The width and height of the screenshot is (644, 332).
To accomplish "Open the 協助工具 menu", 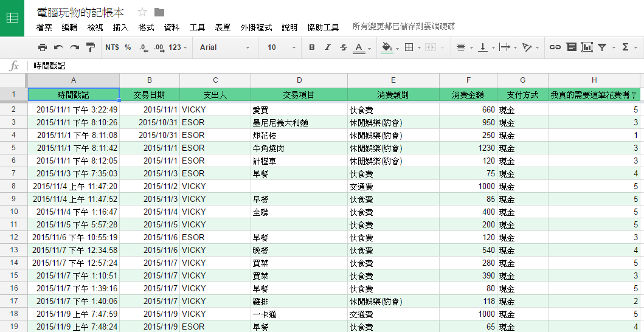I will coord(324,27).
